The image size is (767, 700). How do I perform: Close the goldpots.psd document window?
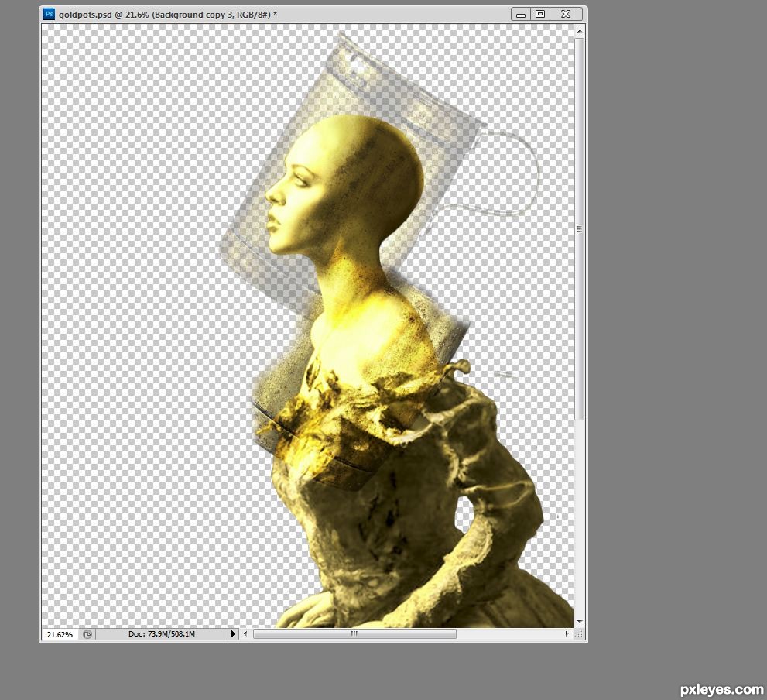click(566, 14)
